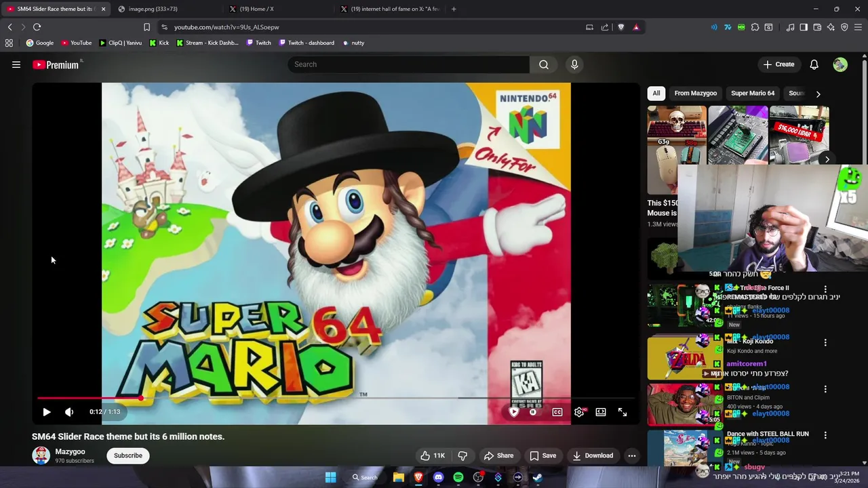Open options for Dance with STEEL BALL RUN
Viewport: 868px width, 488px height.
[825, 435]
